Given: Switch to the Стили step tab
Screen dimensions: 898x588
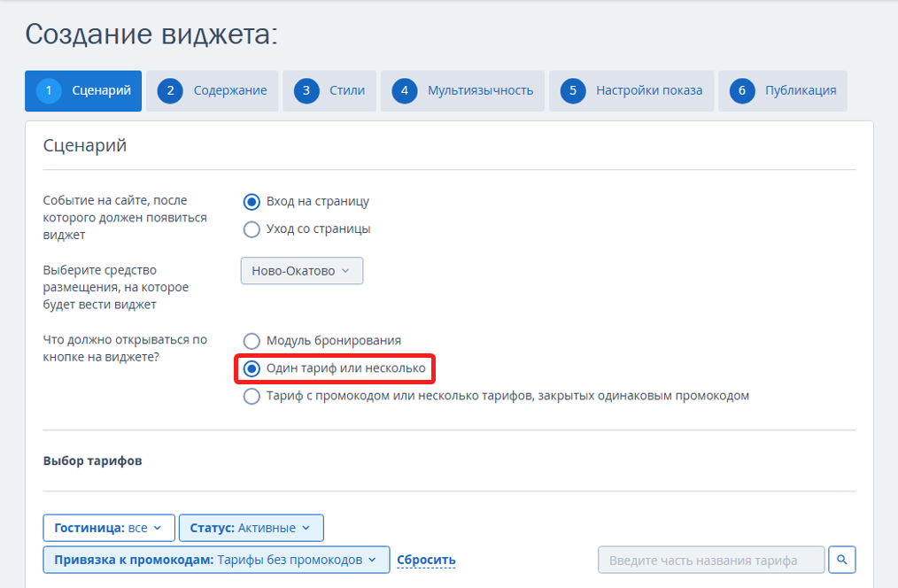Looking at the screenshot, I should 329,90.
